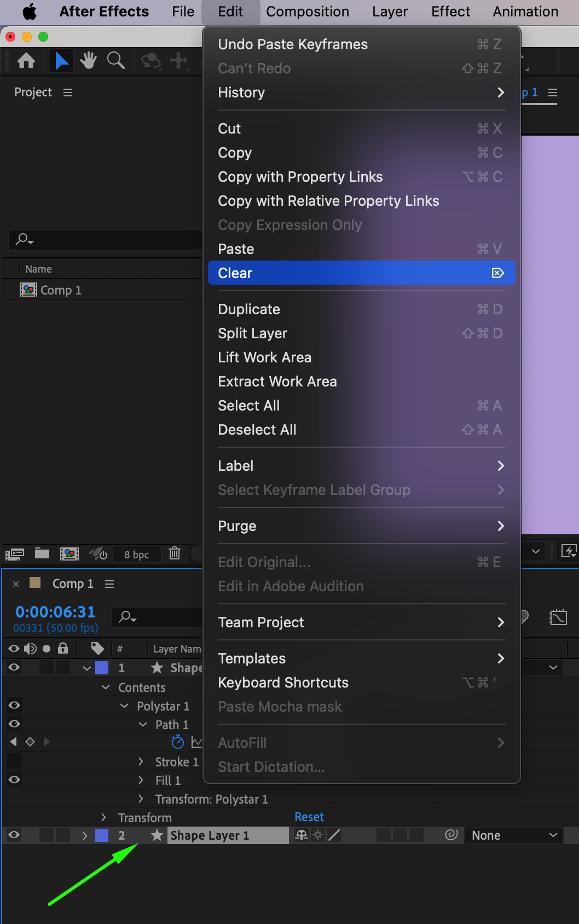
Task: Toggle visibility of Polystar 1
Action: coord(14,706)
